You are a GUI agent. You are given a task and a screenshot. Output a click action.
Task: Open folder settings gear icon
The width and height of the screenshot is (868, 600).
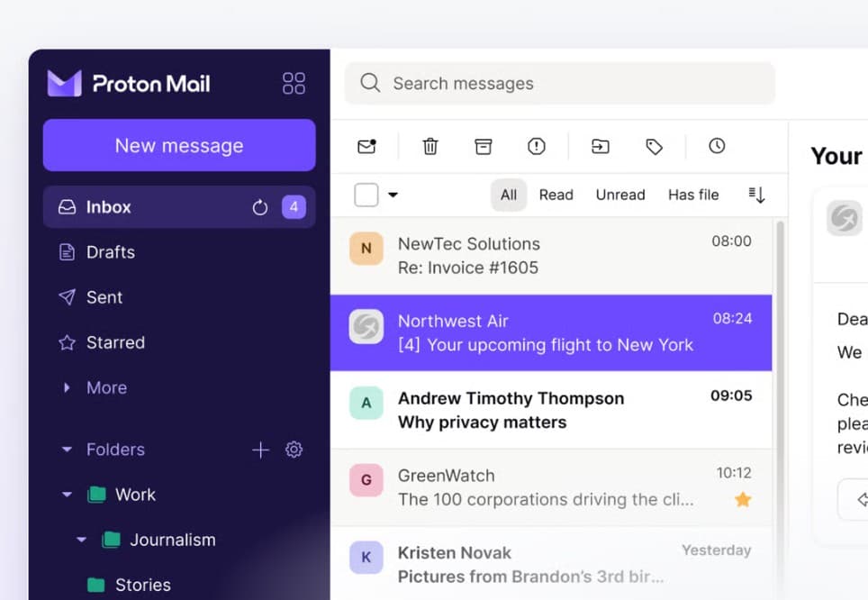pos(294,450)
